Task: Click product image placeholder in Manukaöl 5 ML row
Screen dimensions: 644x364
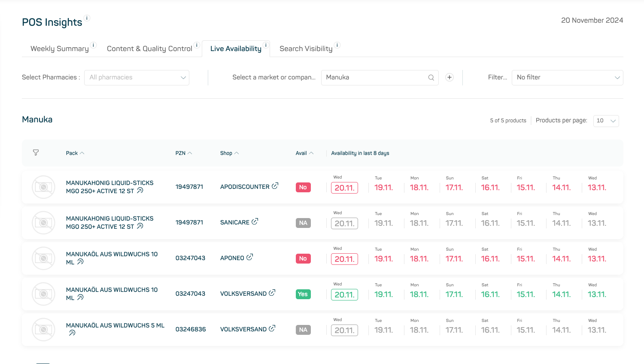Action: pos(43,330)
